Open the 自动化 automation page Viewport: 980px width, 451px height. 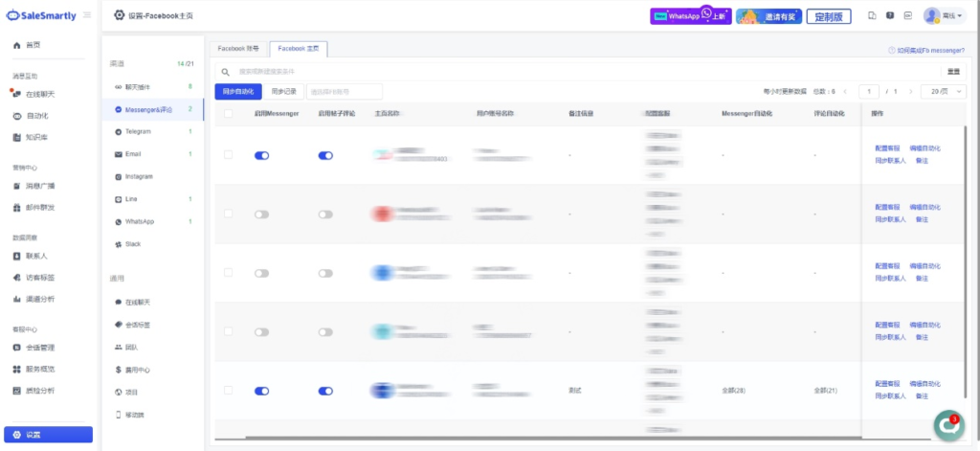36,116
